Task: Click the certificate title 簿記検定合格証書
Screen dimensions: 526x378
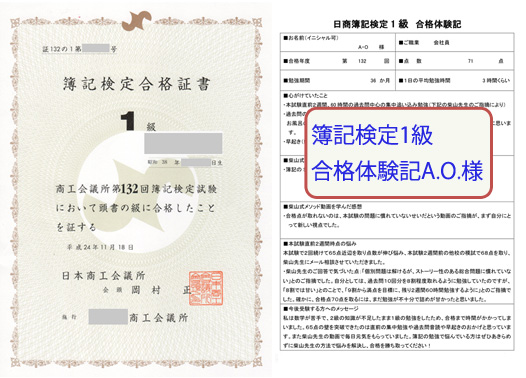Action: 137,84
